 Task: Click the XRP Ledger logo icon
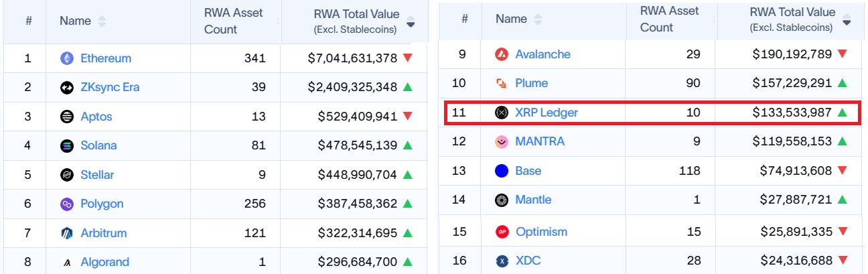pyautogui.click(x=502, y=113)
